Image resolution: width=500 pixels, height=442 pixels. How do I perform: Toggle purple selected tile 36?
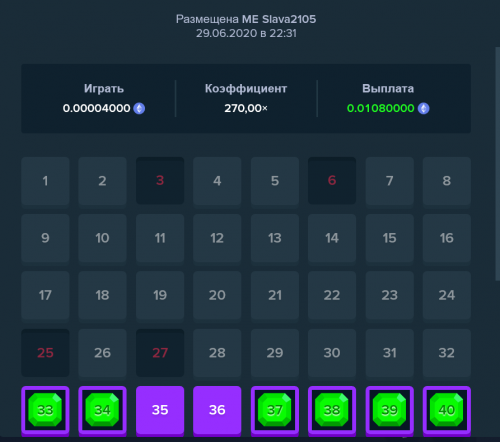217,410
